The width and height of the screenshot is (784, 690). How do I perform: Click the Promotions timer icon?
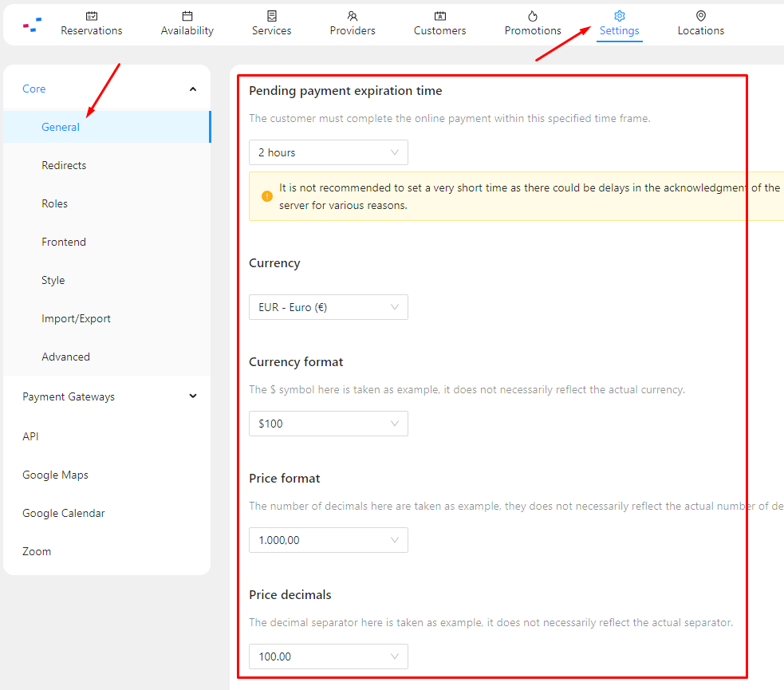pyautogui.click(x=532, y=16)
